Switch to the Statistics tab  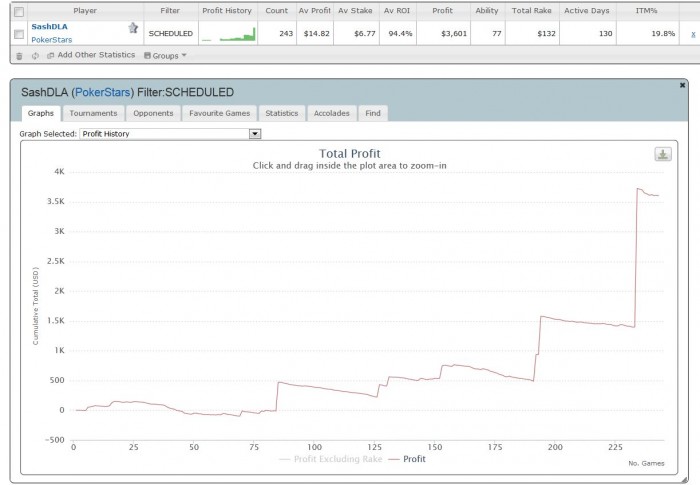pos(282,113)
